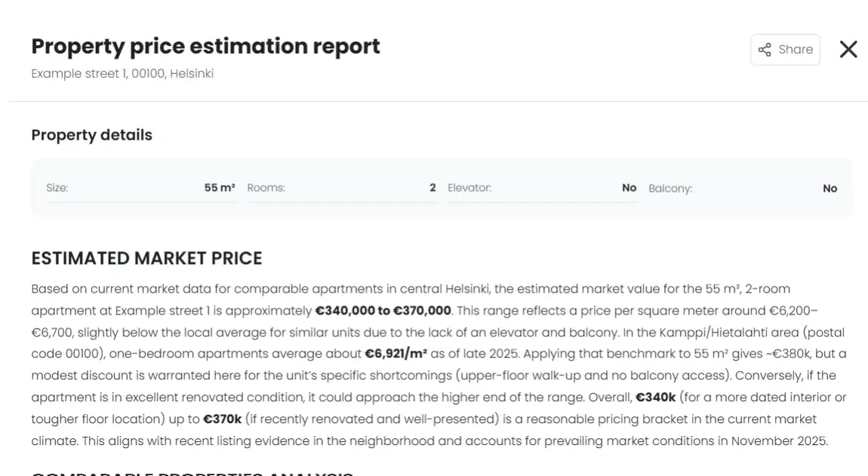Viewport: 868px width, 476px height.
Task: Click the 'ESTIMATED MARKET PRICE' heading
Action: [x=146, y=259]
